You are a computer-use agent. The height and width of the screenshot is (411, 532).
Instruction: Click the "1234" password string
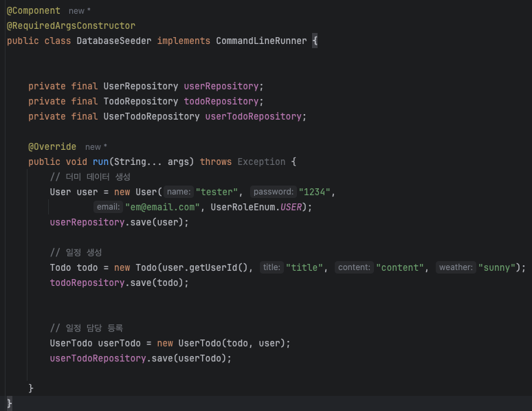[315, 192]
